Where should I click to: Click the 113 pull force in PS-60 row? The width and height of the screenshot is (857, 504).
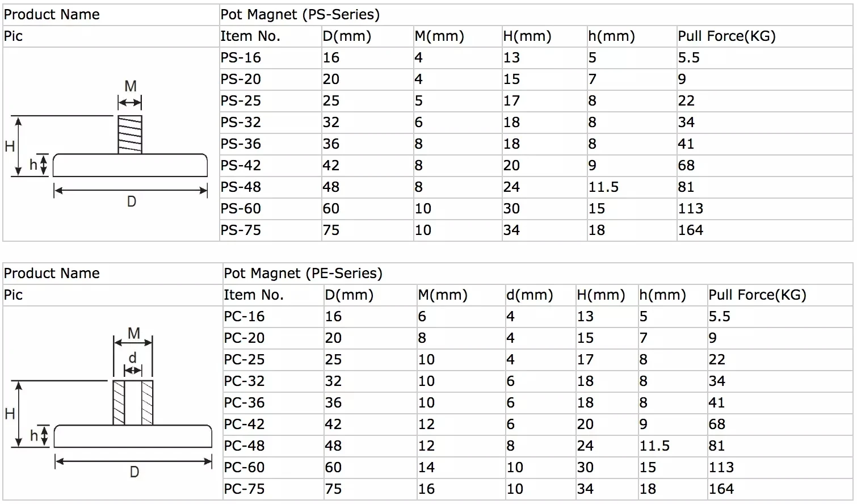coord(691,209)
